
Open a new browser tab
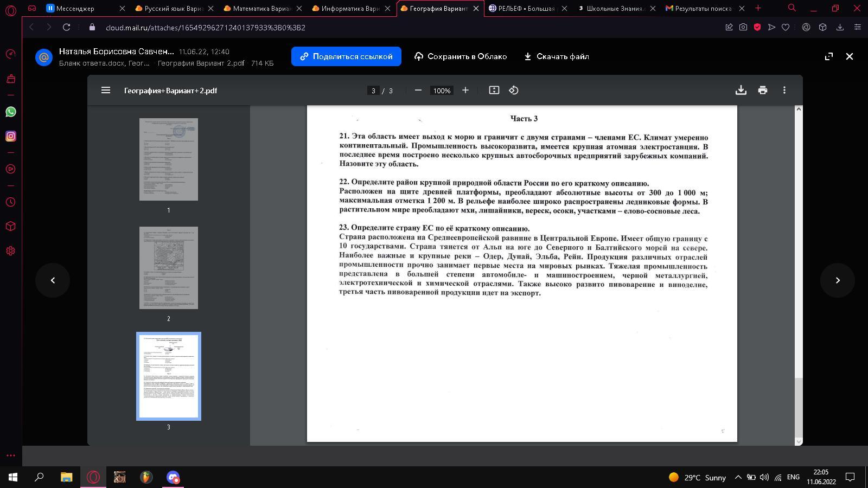point(758,8)
